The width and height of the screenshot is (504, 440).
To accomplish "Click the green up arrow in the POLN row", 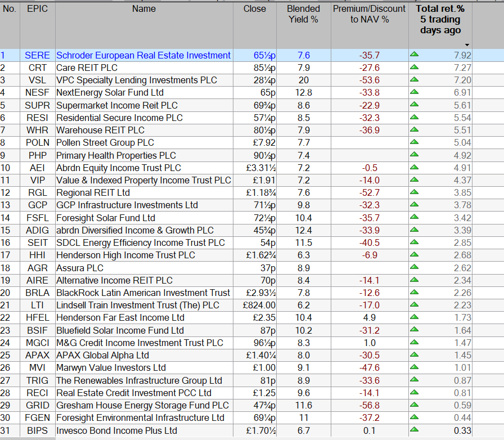I will [x=415, y=142].
